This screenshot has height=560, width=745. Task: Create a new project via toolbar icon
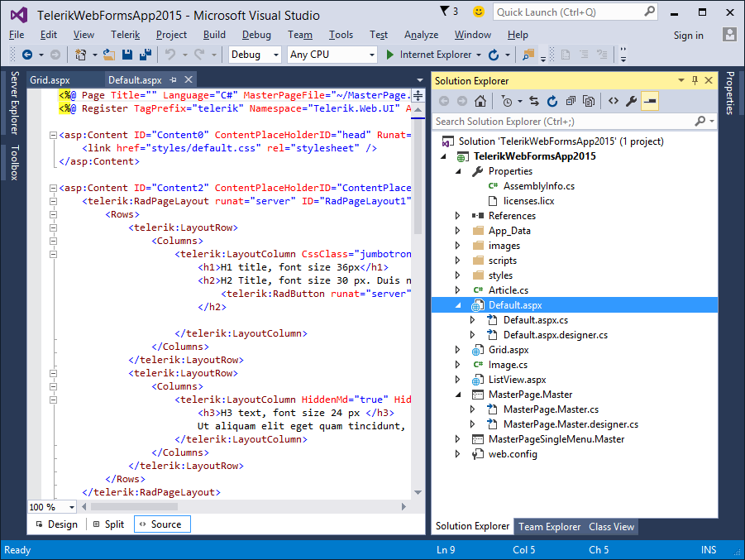(x=81, y=55)
